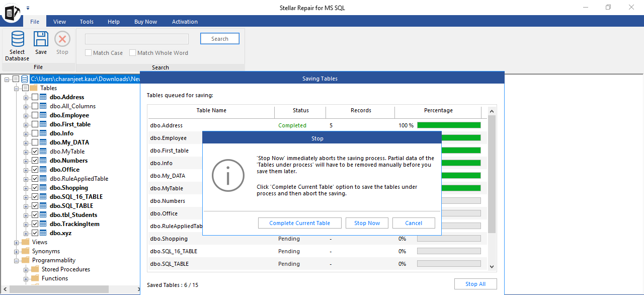Uncheck the dbo.Numbers checkbox
Screen dimensions: 644x295
(35, 161)
